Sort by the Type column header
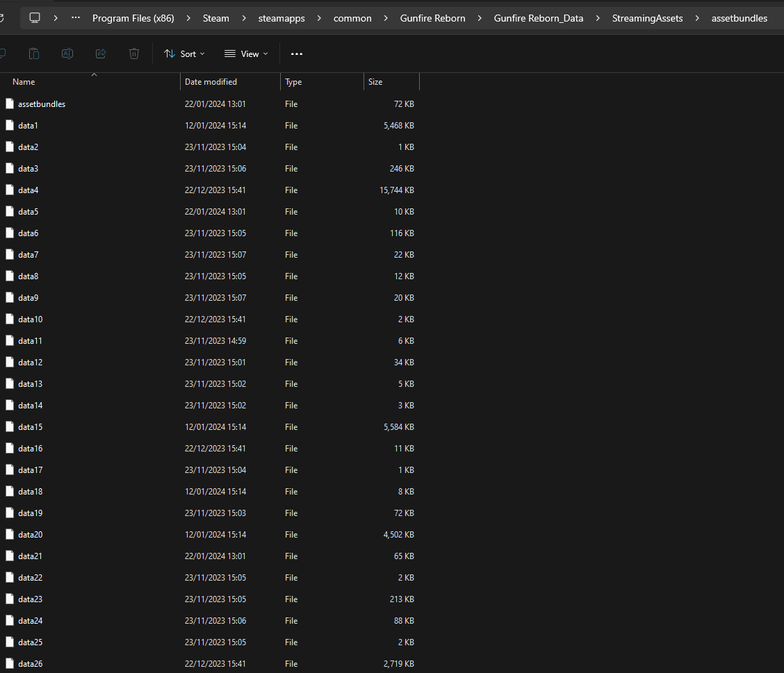This screenshot has height=673, width=784. pos(322,81)
